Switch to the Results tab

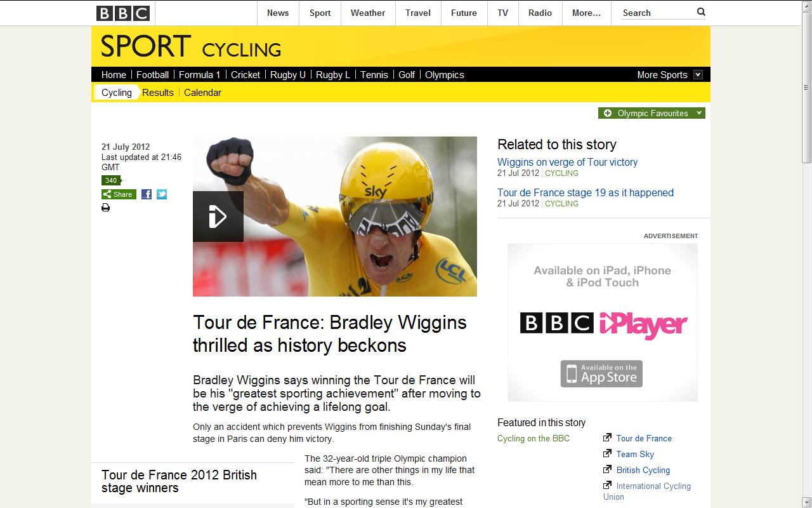pyautogui.click(x=158, y=93)
